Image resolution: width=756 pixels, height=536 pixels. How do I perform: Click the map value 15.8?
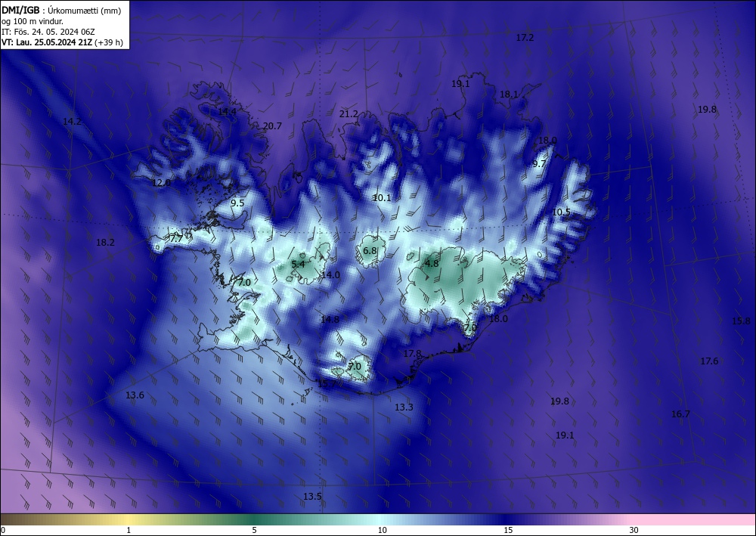(741, 321)
